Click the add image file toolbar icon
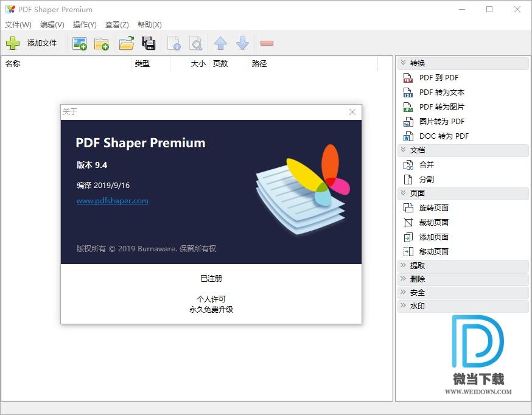The image size is (532, 415). [x=80, y=43]
